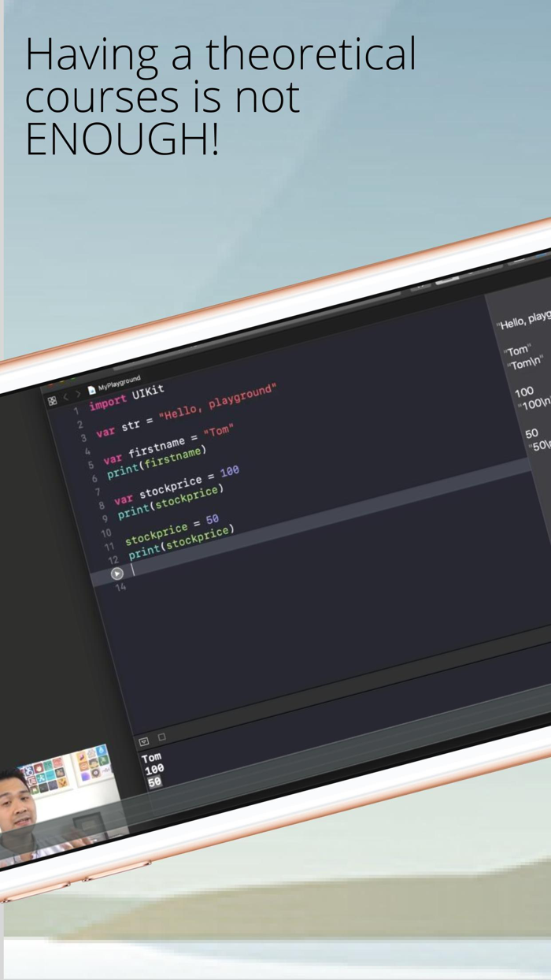Click the Tom output in the console
This screenshot has width=551, height=980.
coord(151,757)
